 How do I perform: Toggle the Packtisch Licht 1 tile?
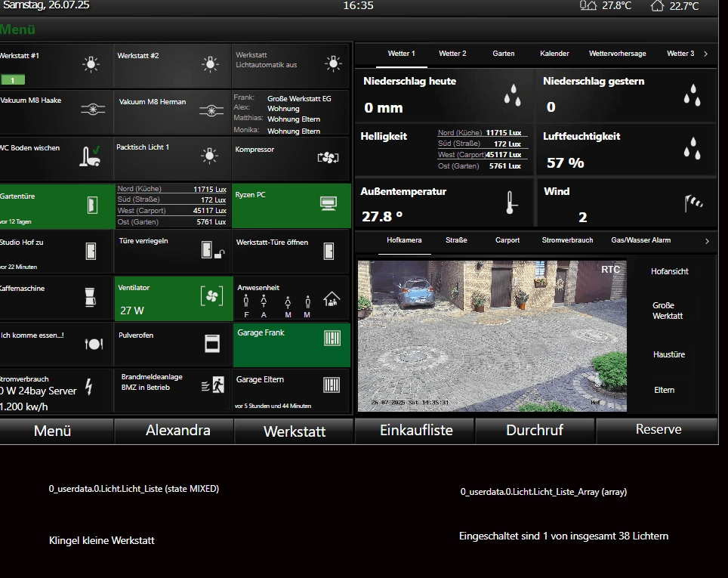[x=173, y=158]
